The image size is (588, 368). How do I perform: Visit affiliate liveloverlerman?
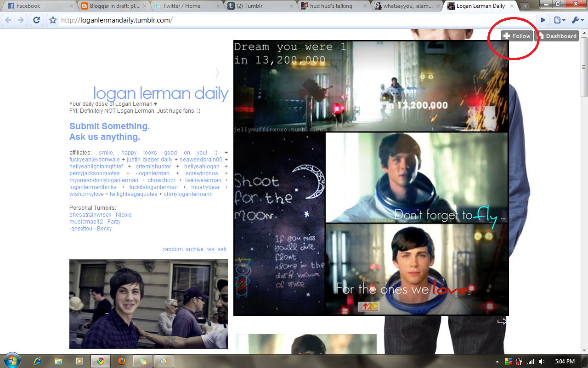[x=203, y=180]
